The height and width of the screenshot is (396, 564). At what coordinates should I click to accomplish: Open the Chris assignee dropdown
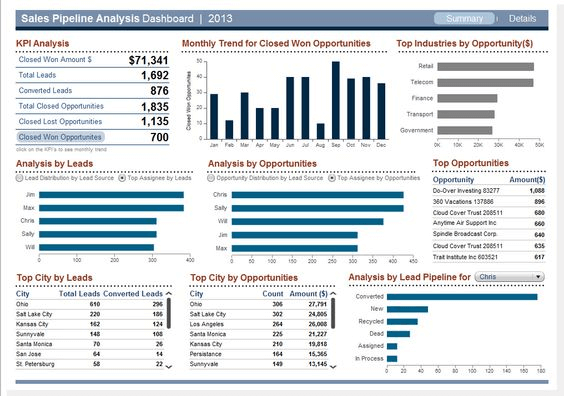click(509, 277)
